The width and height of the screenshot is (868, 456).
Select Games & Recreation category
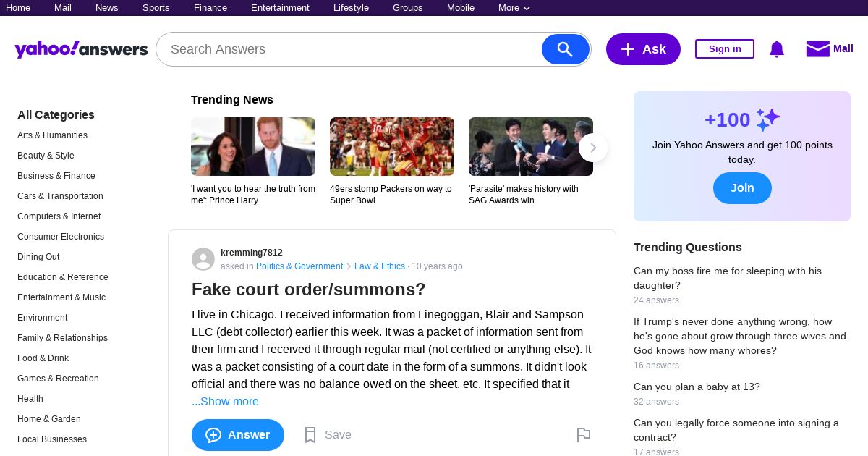(x=58, y=379)
